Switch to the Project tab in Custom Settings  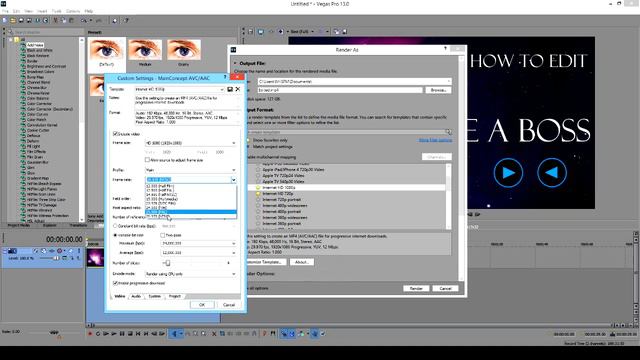point(175,296)
